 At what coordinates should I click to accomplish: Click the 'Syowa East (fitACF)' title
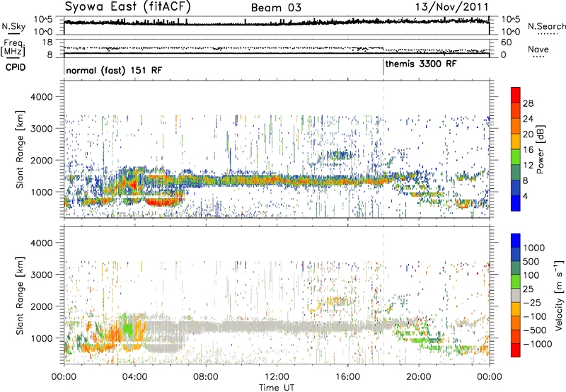click(x=128, y=6)
